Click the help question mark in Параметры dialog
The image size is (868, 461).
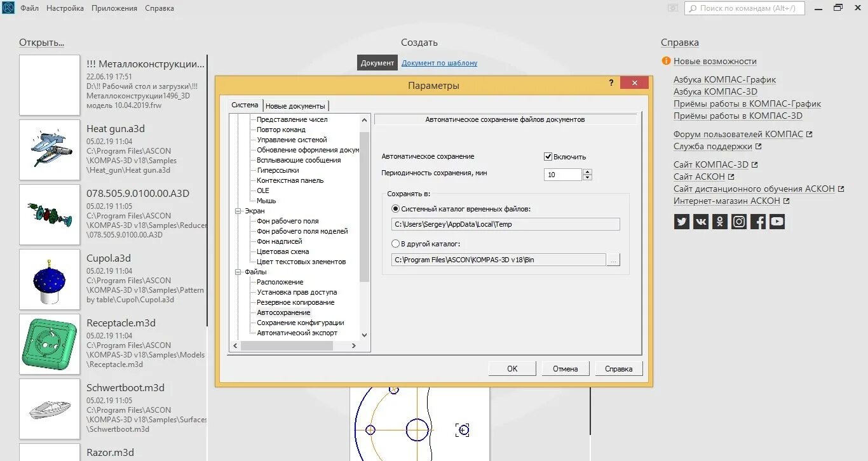coord(611,83)
